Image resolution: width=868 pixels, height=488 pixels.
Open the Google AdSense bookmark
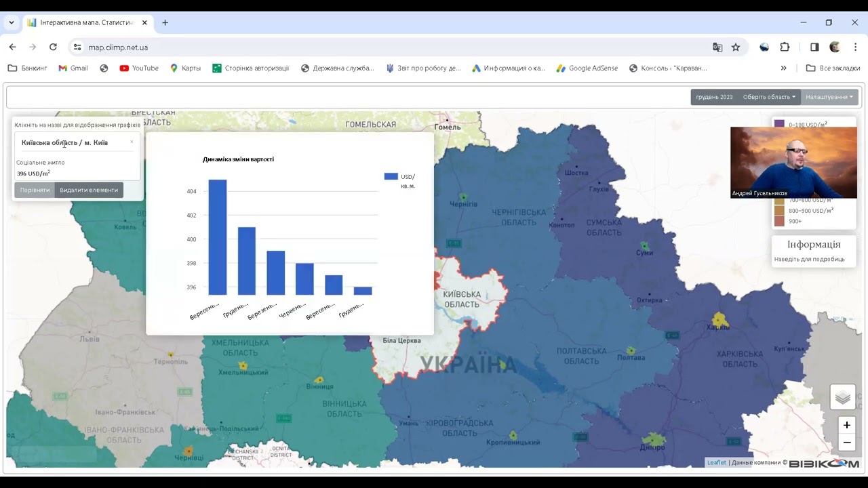(x=587, y=68)
